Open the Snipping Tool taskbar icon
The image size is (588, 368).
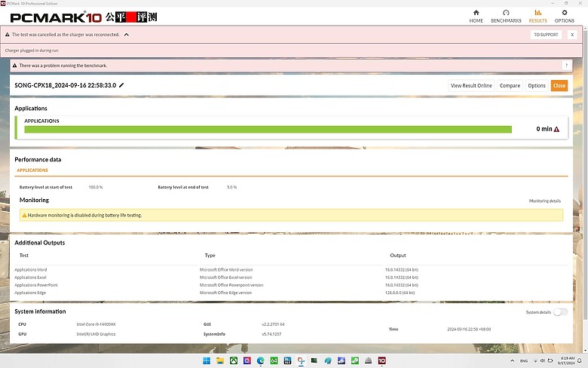301,361
